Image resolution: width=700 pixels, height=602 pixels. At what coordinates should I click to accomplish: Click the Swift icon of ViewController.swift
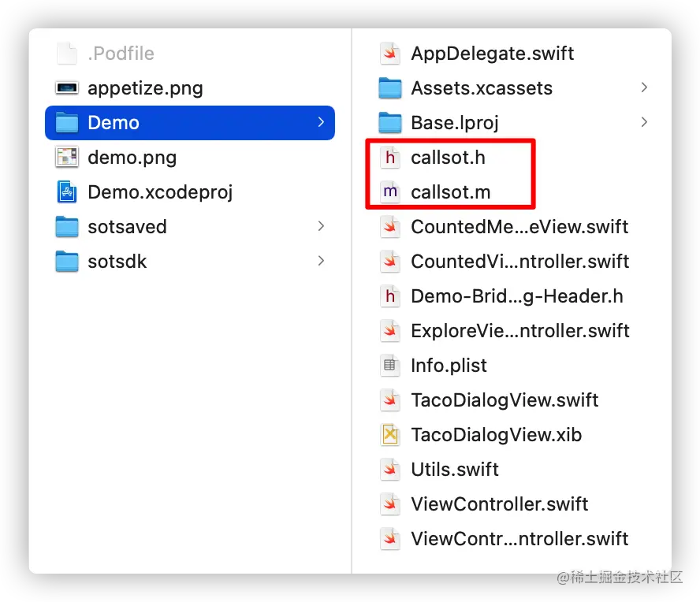coord(390,504)
